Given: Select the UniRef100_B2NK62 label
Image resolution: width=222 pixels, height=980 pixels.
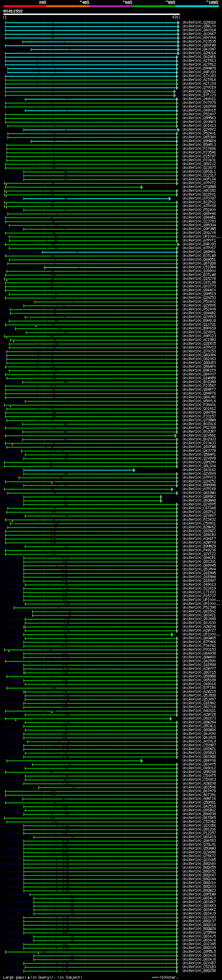Looking at the screenshot, I should pyautogui.click(x=199, y=527).
